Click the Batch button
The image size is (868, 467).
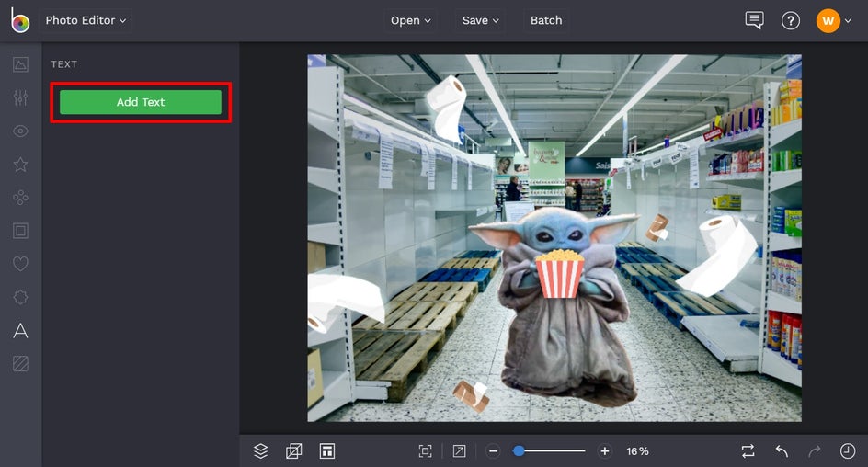[x=546, y=20]
